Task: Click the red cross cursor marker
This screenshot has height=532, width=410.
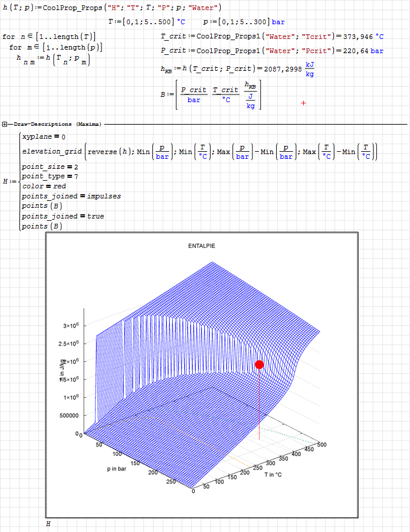Action: (x=304, y=103)
